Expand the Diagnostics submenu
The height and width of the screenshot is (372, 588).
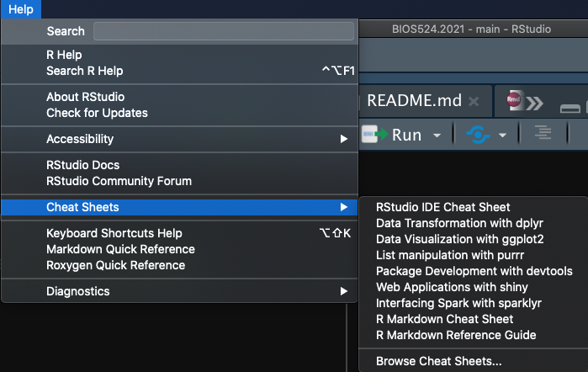pos(179,291)
